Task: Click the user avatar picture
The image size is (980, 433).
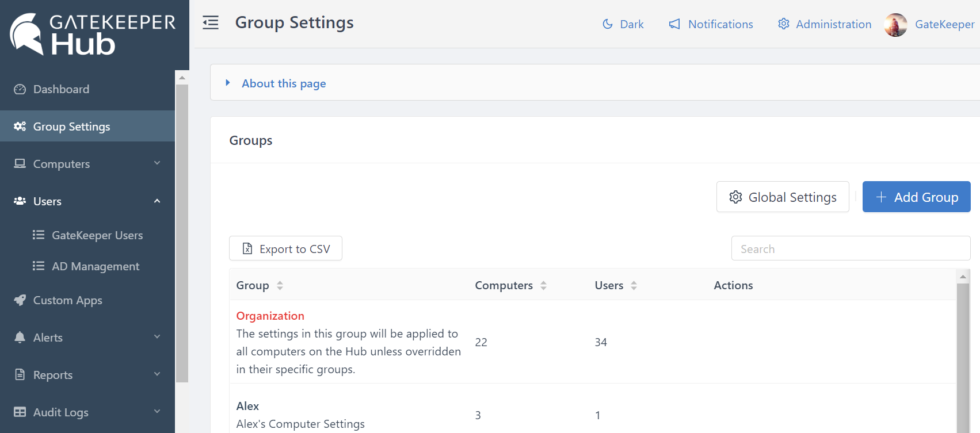Action: (895, 25)
